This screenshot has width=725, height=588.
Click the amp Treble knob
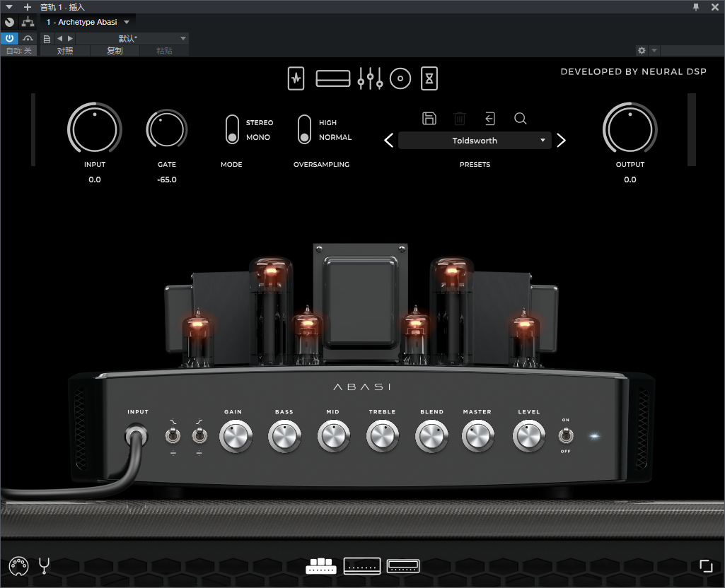pos(383,435)
